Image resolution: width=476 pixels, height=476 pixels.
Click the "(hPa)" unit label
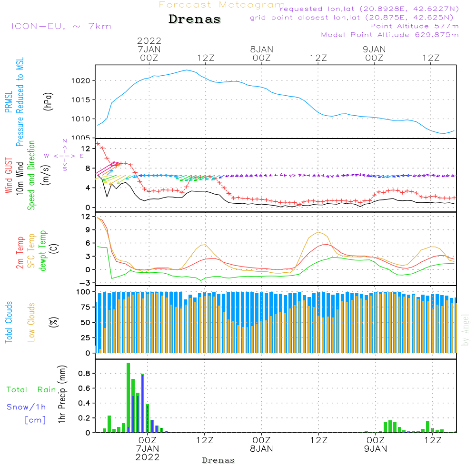click(48, 101)
